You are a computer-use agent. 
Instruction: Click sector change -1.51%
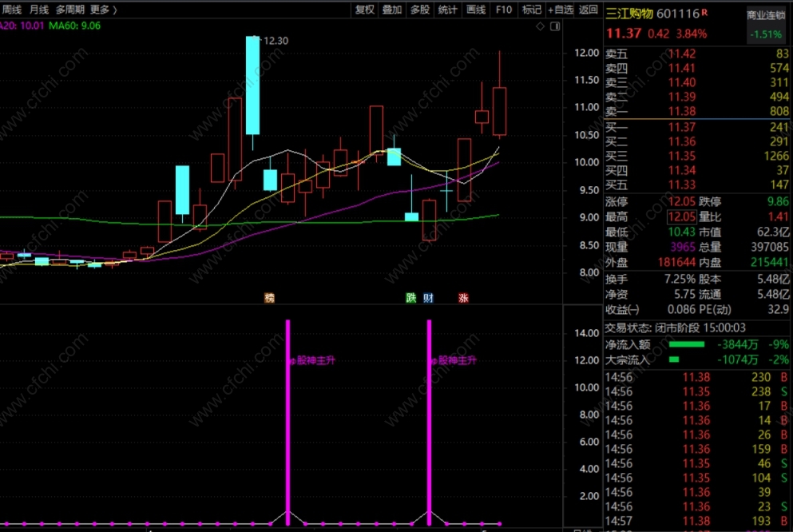(x=766, y=34)
